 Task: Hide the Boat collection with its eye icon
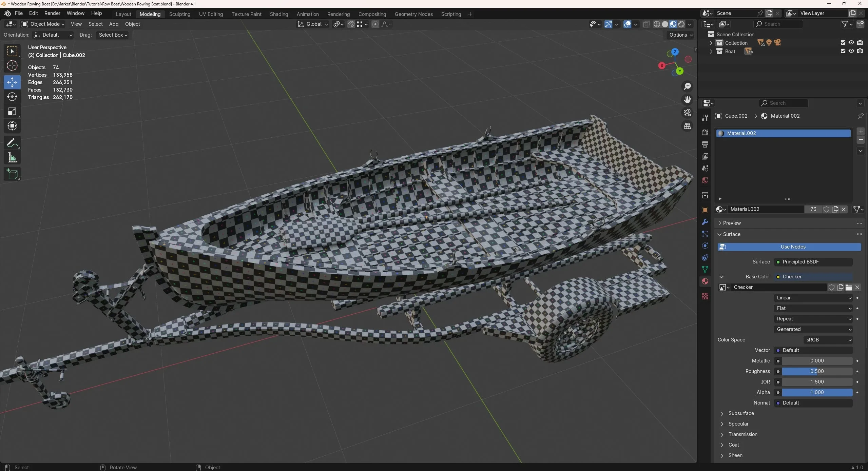coord(851,51)
